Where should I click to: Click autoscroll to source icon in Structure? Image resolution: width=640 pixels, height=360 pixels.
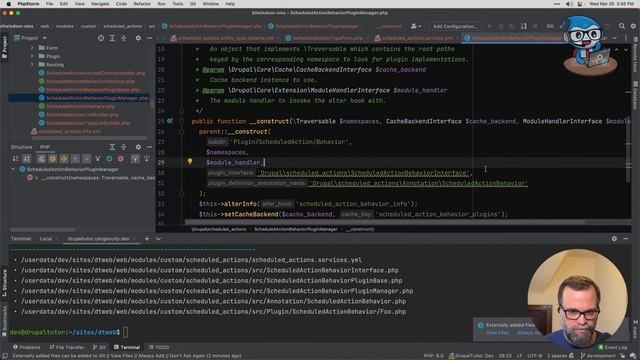[135, 158]
